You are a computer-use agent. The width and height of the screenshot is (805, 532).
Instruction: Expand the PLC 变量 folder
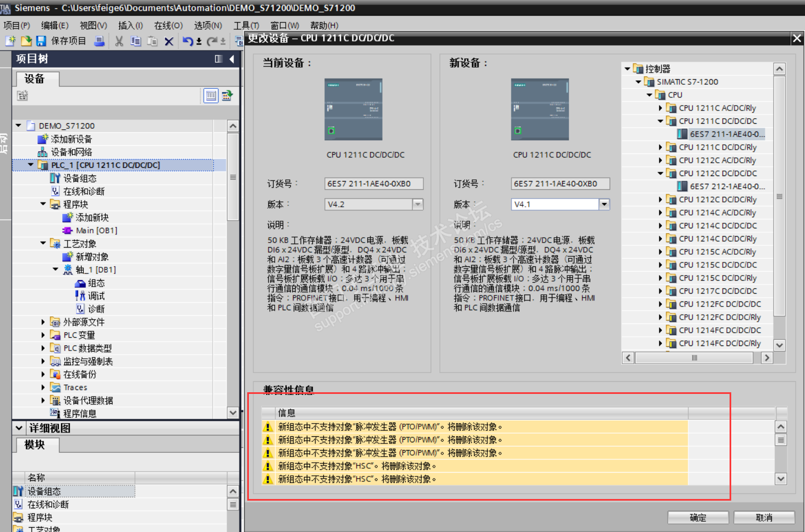click(43, 335)
